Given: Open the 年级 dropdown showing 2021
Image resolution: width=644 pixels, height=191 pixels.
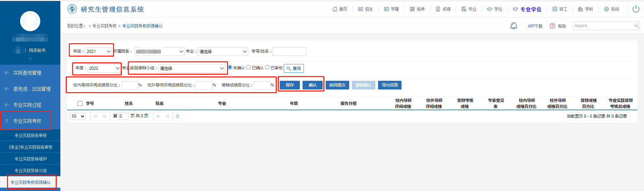Looking at the screenshot, I should tap(99, 51).
